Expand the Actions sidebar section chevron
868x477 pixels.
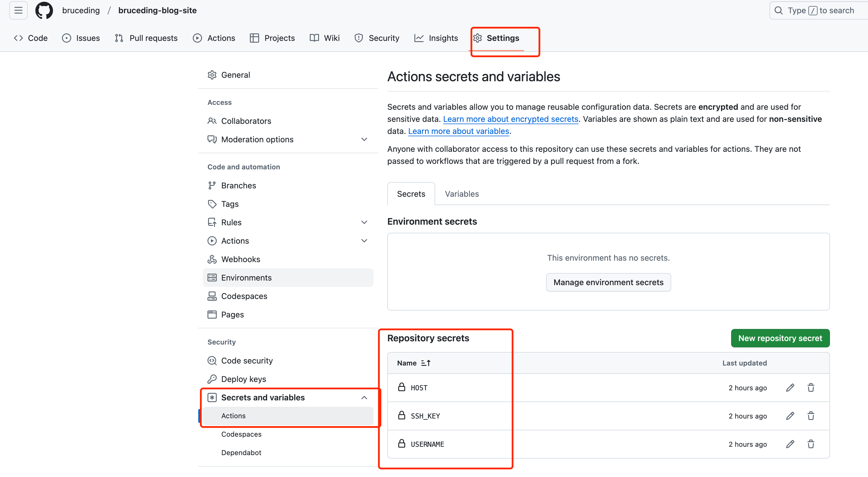(364, 241)
